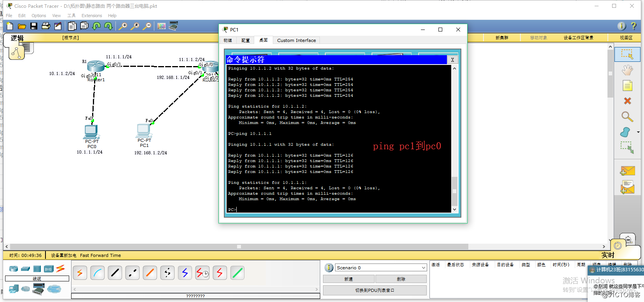Expand the polygon tool arrow dropdown
This screenshot has width=644, height=302.
click(x=638, y=132)
